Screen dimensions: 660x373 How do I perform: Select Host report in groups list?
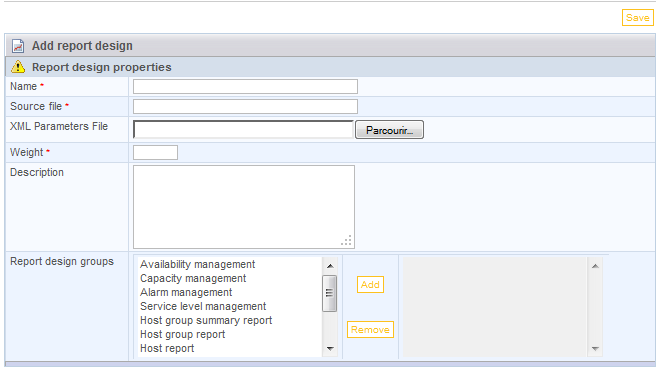[167, 348]
